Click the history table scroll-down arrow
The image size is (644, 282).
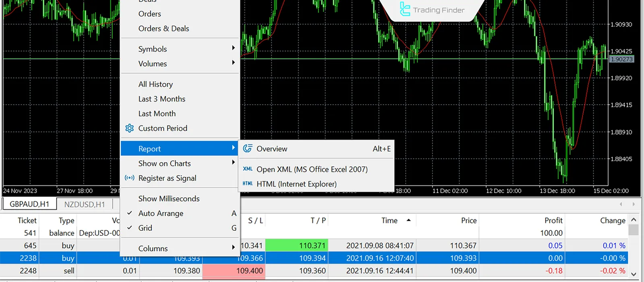pos(634,274)
